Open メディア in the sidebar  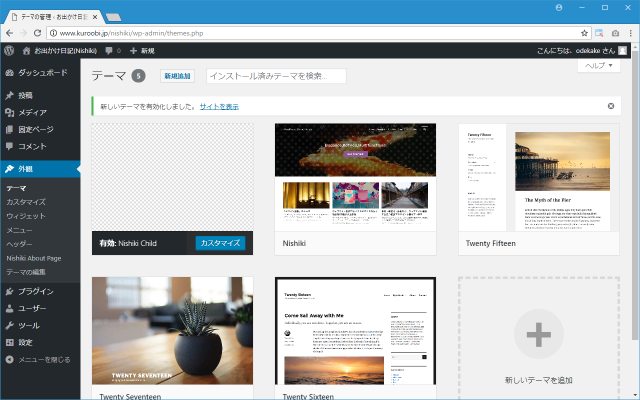pyautogui.click(x=40, y=112)
